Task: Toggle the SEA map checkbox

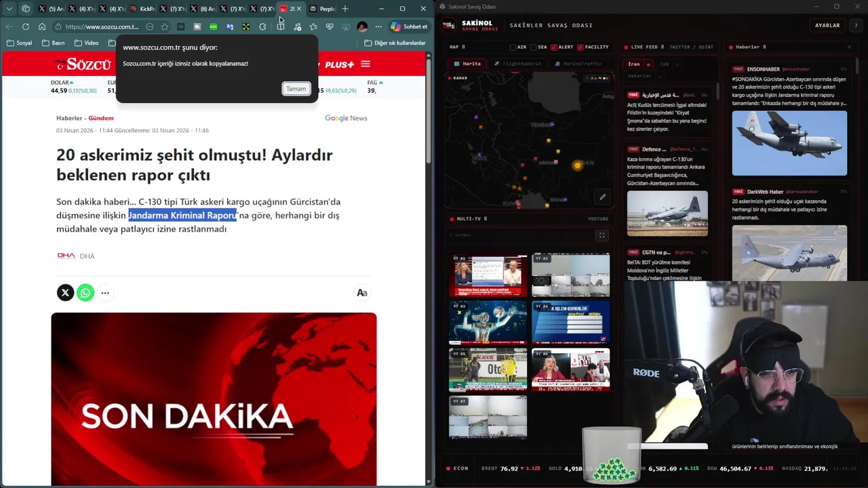Action: [534, 47]
